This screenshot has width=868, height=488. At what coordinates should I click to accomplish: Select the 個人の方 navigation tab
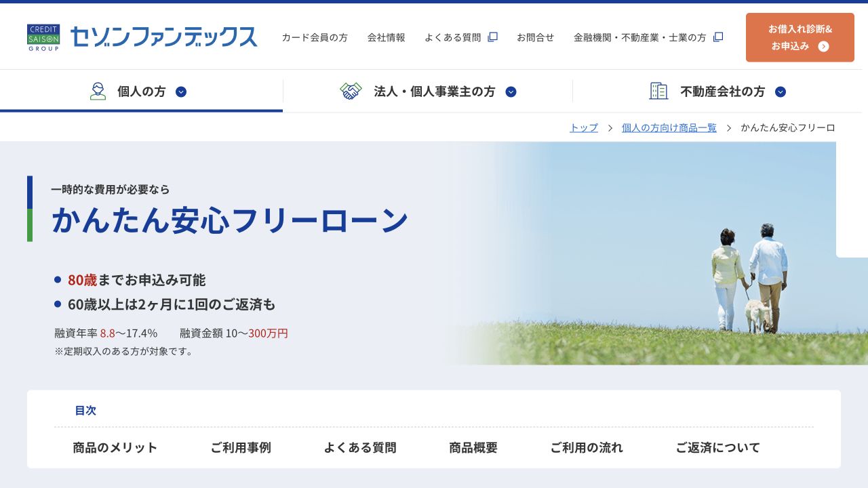pos(141,91)
